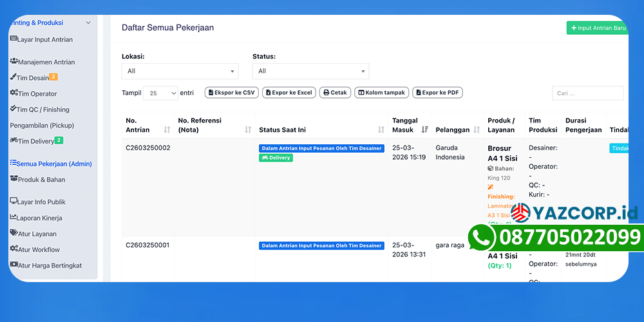Focus the Cari search field
The height and width of the screenshot is (322, 644).
tap(588, 93)
